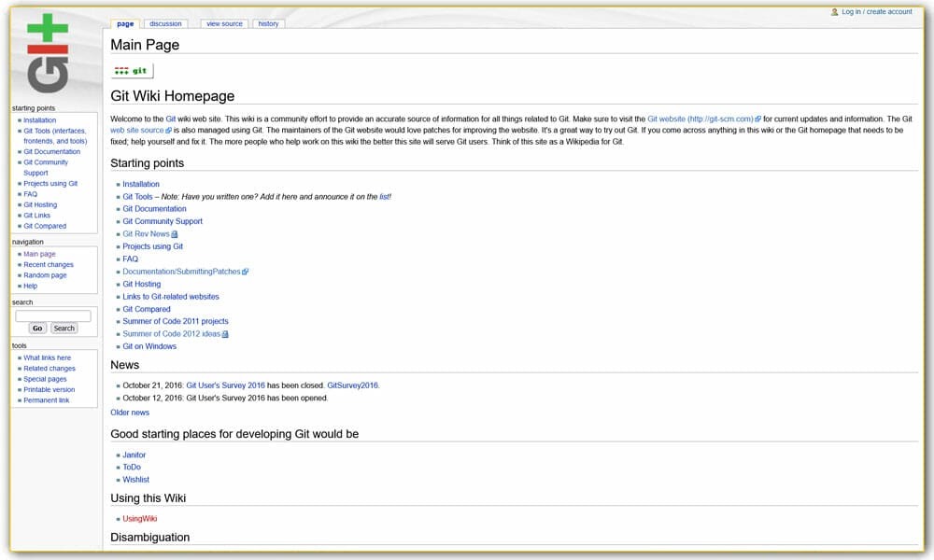934x560 pixels.
Task: Click the user icon beside Log in
Action: click(x=834, y=10)
